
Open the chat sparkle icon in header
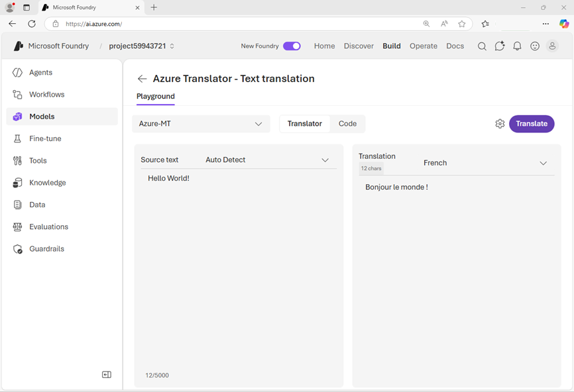tap(500, 46)
